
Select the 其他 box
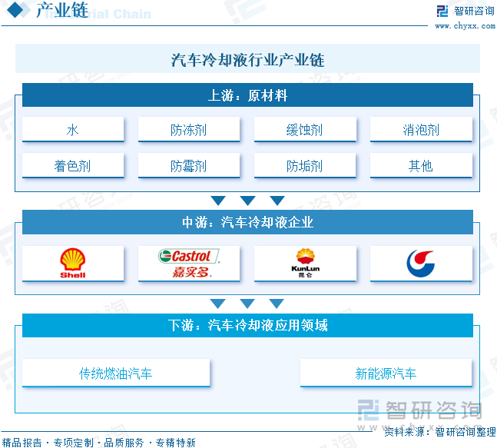point(421,165)
